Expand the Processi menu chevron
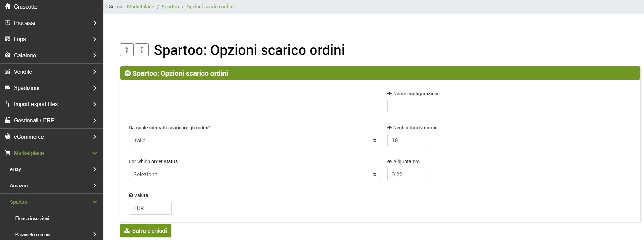Image resolution: width=644 pixels, height=240 pixels. pos(95,23)
